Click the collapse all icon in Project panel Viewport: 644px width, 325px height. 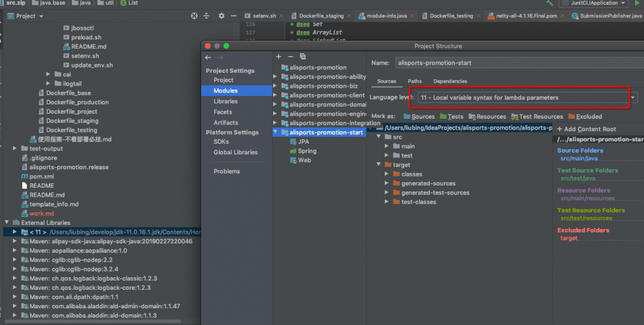[206, 16]
